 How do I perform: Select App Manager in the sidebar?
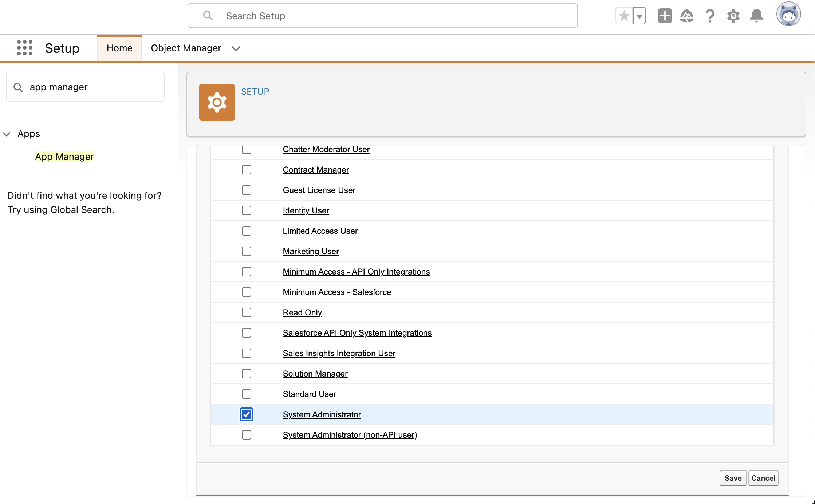pyautogui.click(x=64, y=157)
